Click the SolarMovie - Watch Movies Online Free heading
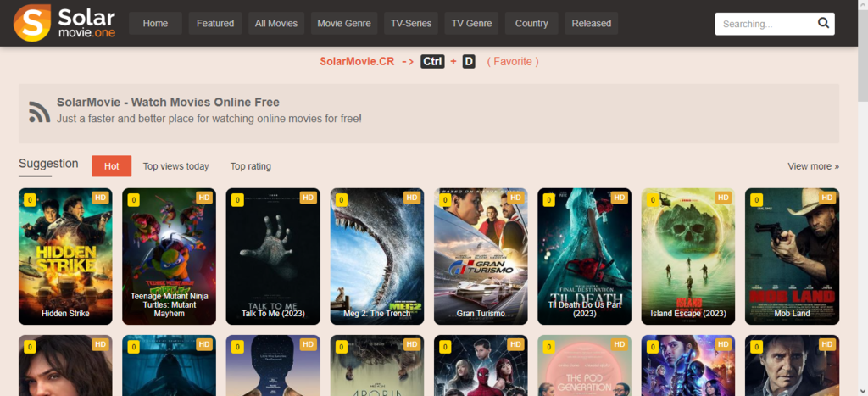This screenshot has height=396, width=868. (168, 103)
